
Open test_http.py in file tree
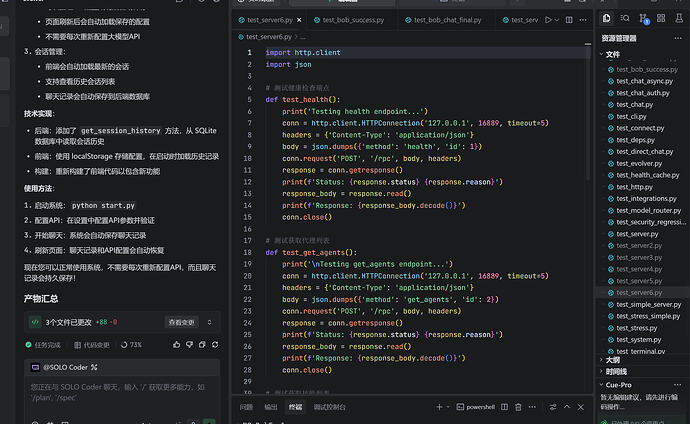634,187
